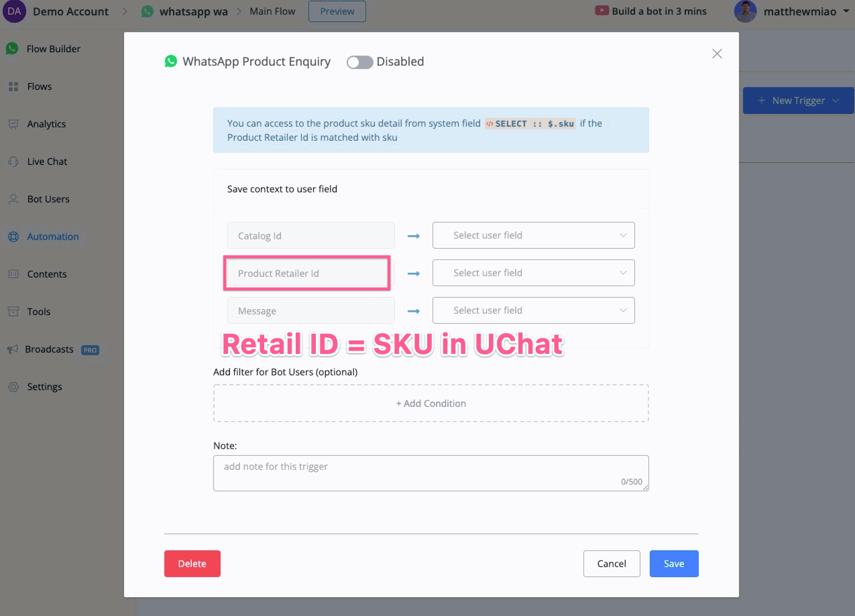
Task: Click the PRO badge next to Broadcasts
Action: click(90, 350)
